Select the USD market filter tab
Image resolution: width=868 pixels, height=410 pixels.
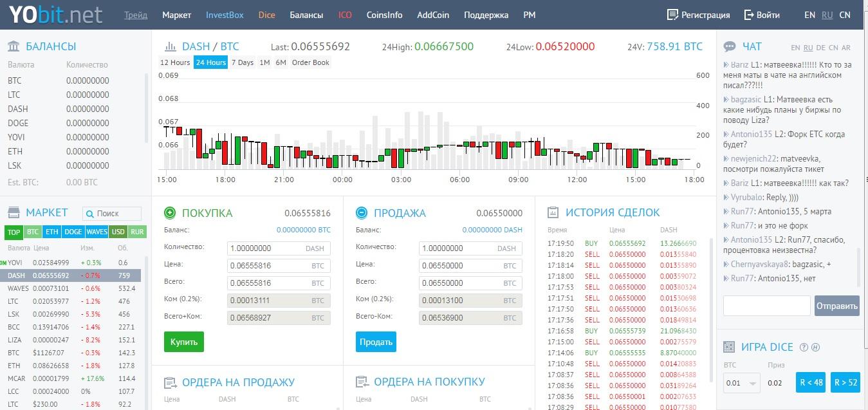click(x=118, y=232)
